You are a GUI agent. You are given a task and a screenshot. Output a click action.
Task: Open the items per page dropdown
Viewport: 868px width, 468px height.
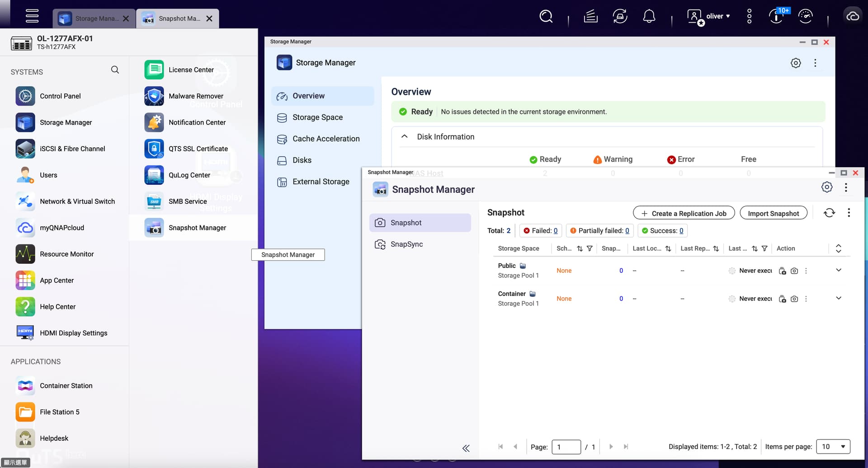(833, 446)
